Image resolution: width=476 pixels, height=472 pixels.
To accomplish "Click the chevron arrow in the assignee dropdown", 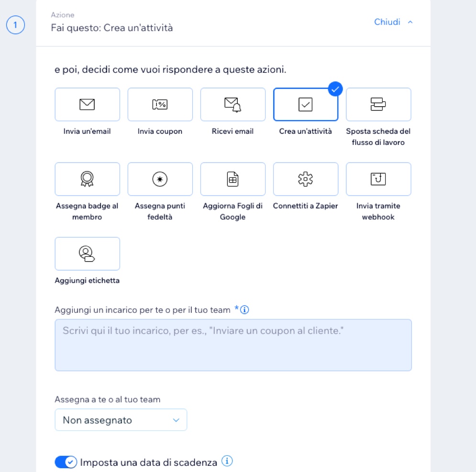I will (176, 420).
